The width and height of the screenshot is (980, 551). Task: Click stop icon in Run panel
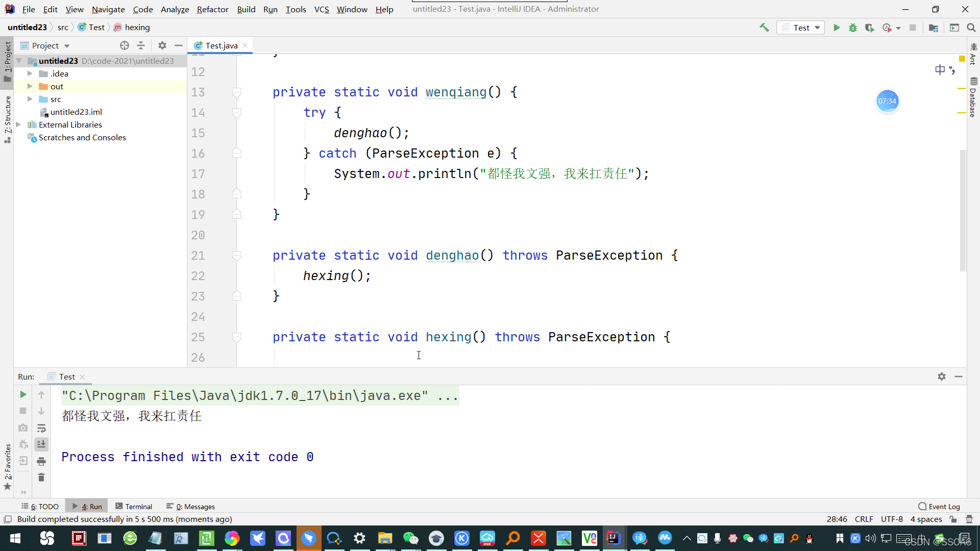tap(23, 411)
